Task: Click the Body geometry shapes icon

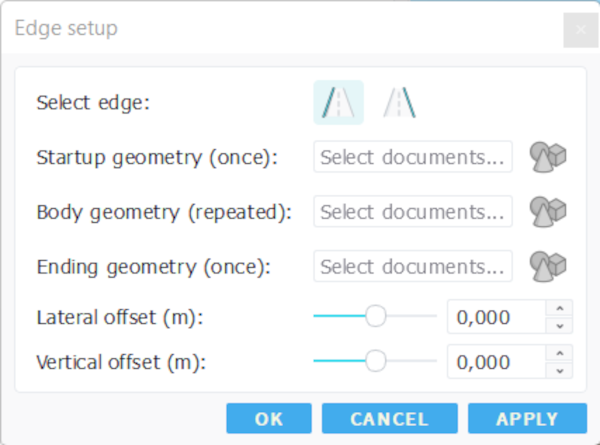Action: 548,211
